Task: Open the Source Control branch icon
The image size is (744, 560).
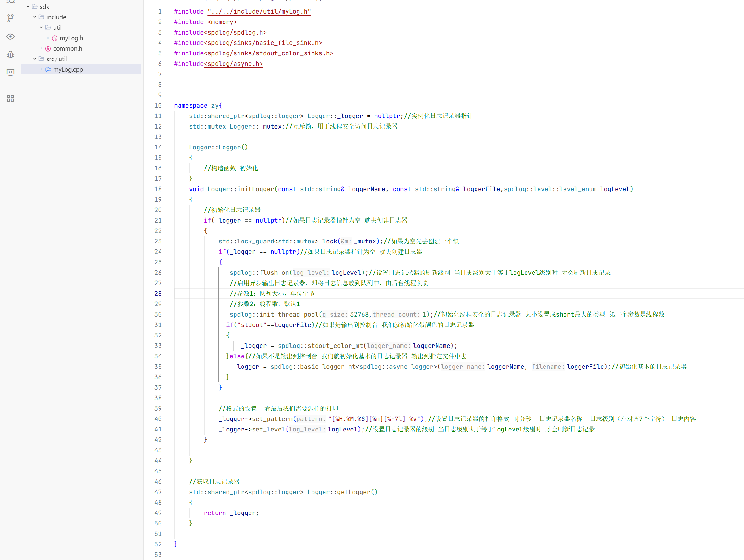Action: 10,18
